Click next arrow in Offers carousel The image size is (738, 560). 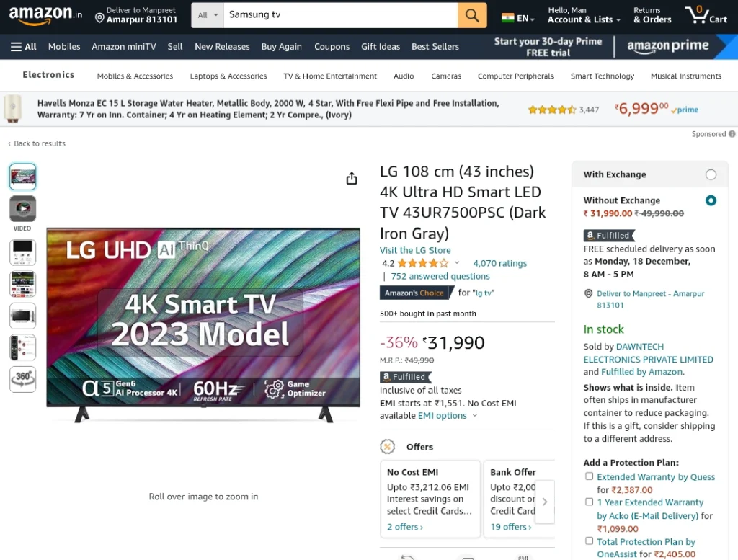pyautogui.click(x=545, y=502)
